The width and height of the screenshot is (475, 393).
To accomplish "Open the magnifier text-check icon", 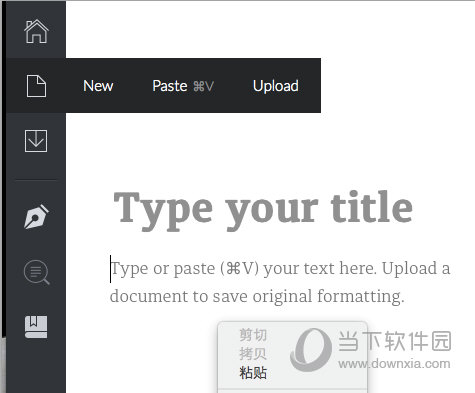I will [x=37, y=272].
